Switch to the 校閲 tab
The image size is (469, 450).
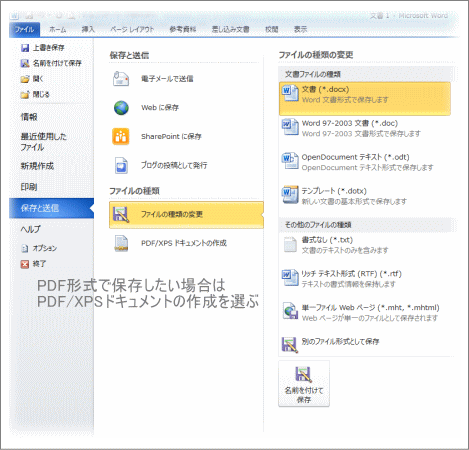271,29
